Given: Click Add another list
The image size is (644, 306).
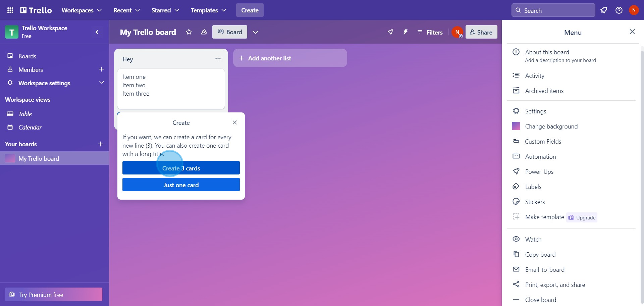Looking at the screenshot, I should tap(290, 58).
